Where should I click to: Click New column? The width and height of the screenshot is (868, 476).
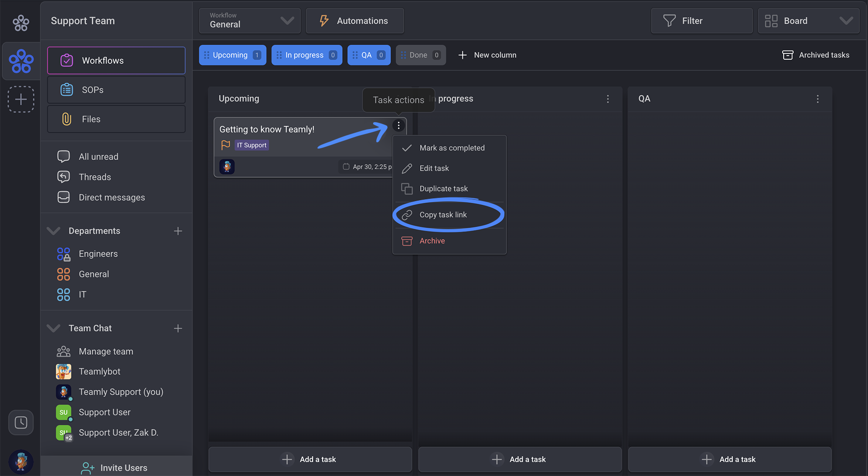tap(487, 55)
